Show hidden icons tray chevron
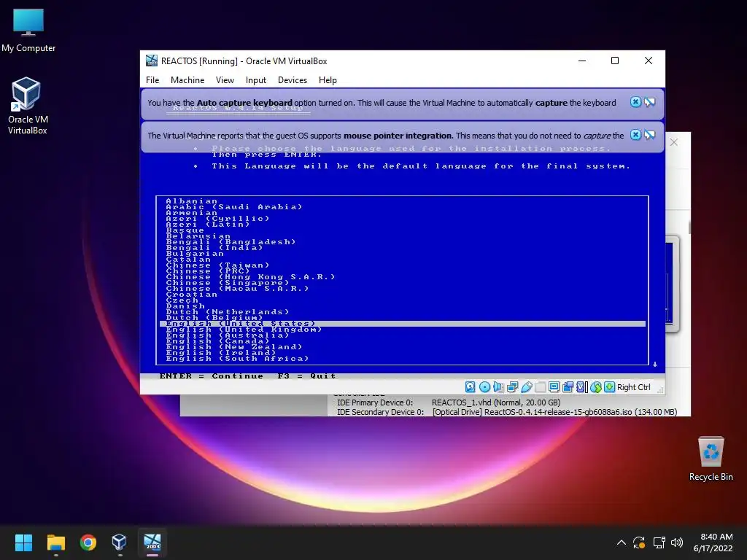747x560 pixels. pyautogui.click(x=622, y=542)
